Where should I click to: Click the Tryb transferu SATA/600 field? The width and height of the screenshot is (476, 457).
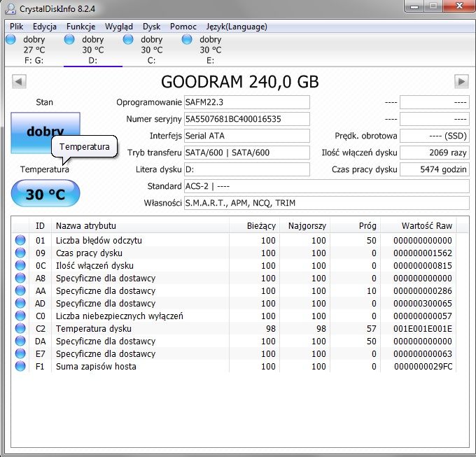pos(247,153)
